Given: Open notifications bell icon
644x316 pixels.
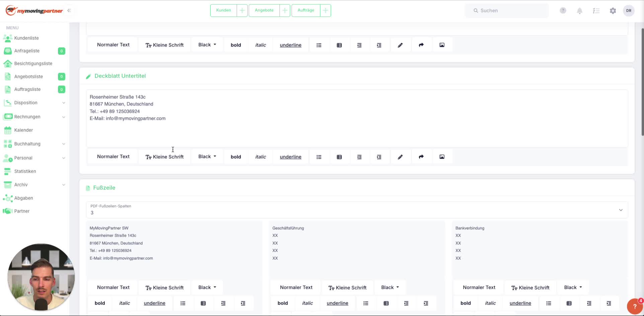Looking at the screenshot, I should pos(580,11).
